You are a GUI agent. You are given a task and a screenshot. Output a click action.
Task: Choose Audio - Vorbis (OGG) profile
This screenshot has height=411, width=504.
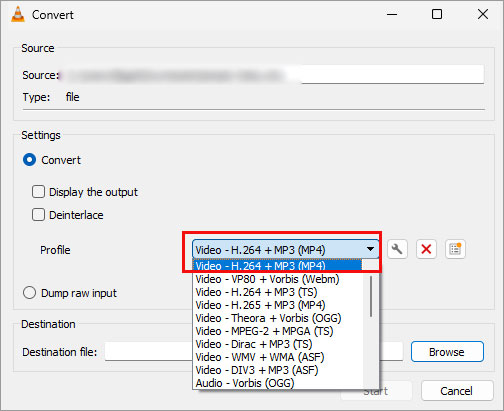click(278, 383)
